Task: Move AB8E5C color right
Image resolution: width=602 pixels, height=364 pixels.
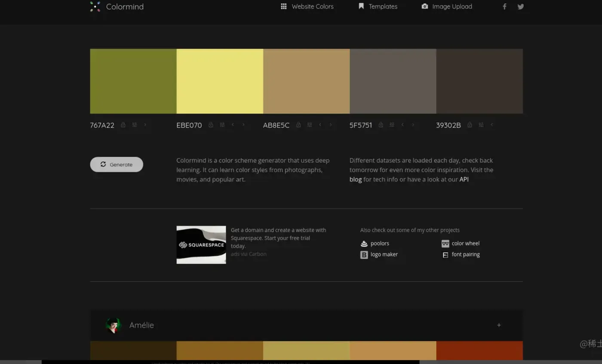Action: [331, 125]
